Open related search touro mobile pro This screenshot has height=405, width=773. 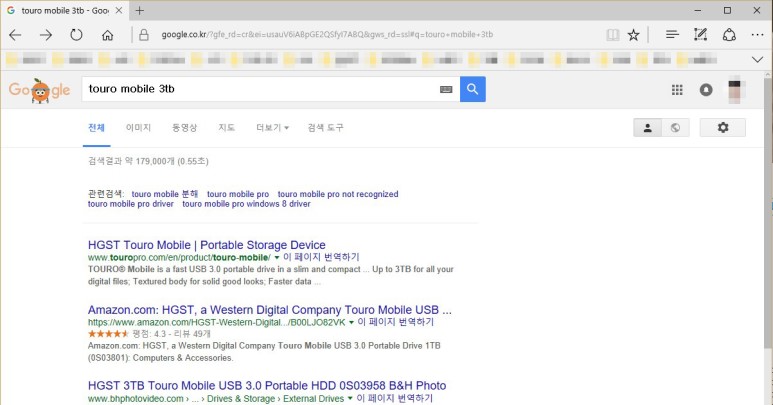(238, 194)
